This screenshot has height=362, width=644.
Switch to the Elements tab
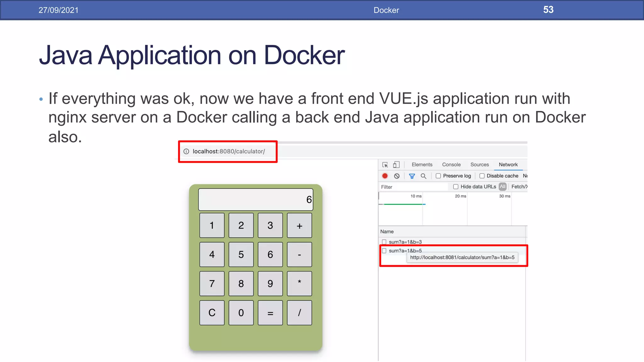(x=422, y=165)
